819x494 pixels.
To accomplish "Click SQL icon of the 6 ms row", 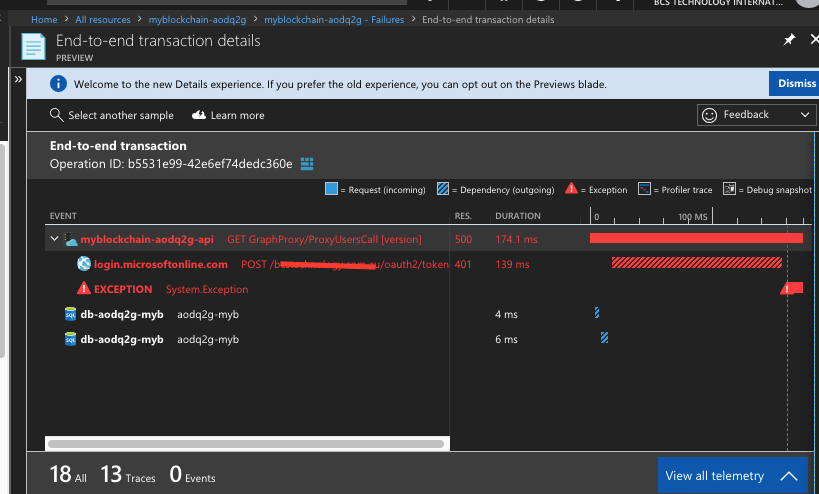I will 70,339.
